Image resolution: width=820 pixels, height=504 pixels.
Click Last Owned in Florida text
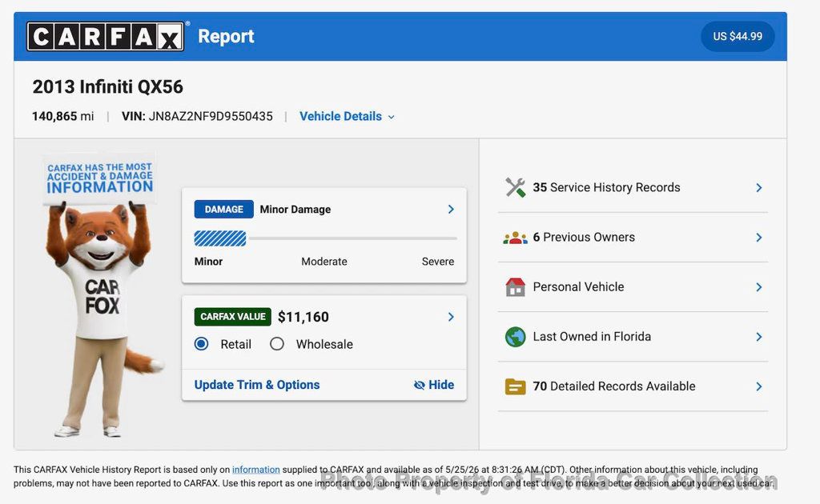[x=592, y=336]
